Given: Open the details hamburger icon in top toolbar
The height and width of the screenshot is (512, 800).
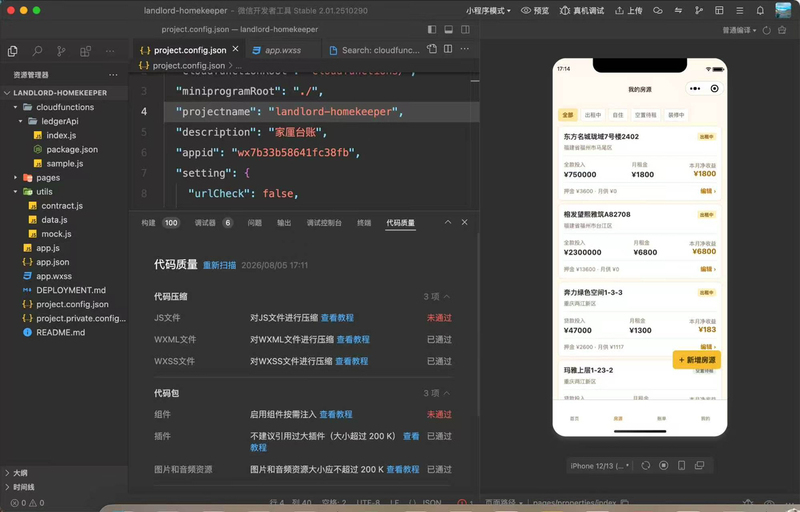Looking at the screenshot, I should (739, 11).
